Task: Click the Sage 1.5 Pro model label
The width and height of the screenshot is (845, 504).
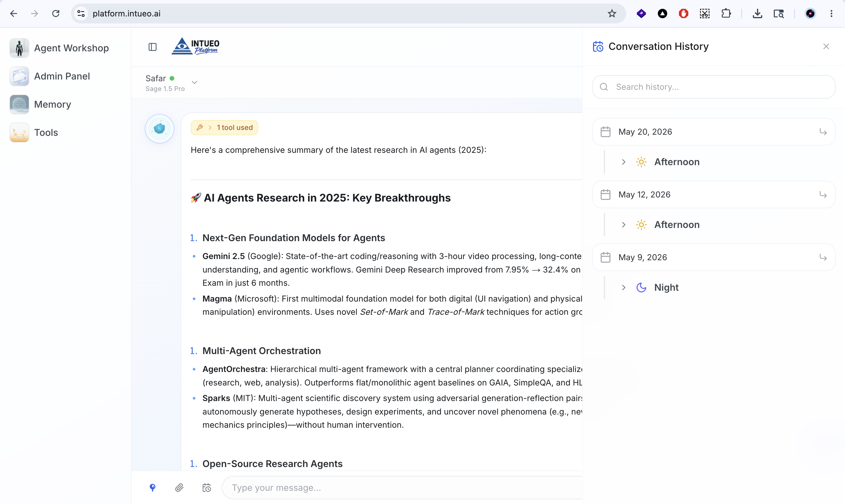Action: (x=165, y=89)
